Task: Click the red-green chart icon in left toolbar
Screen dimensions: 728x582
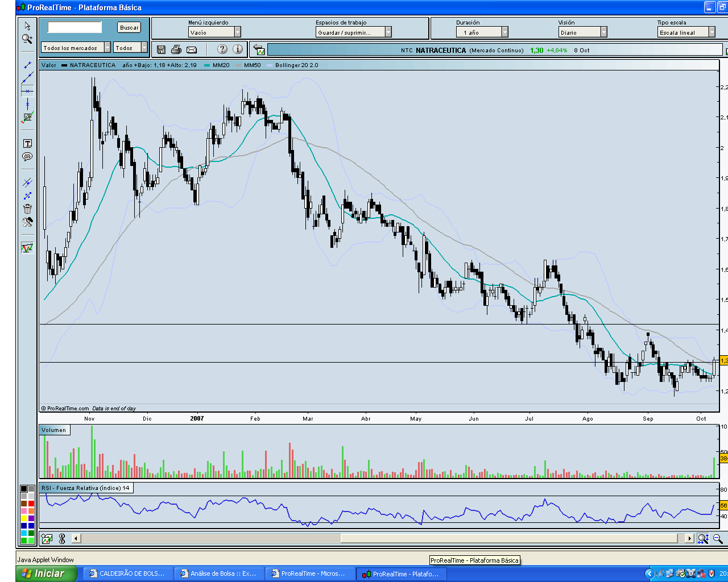Action: coord(27,248)
